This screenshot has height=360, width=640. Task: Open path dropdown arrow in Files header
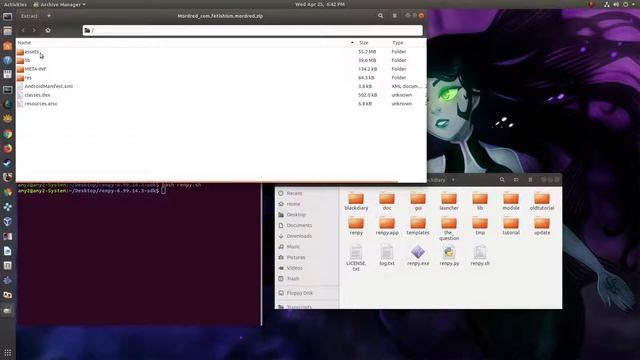(x=453, y=180)
